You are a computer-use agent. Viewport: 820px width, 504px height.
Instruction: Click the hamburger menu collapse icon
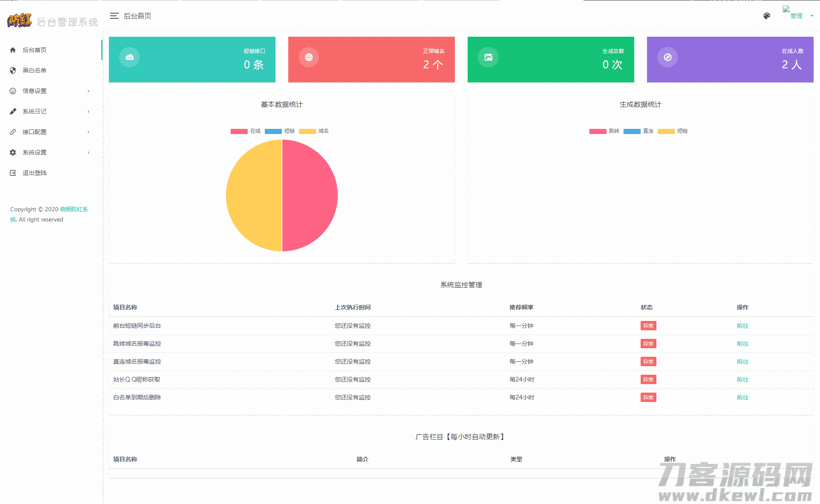click(114, 16)
